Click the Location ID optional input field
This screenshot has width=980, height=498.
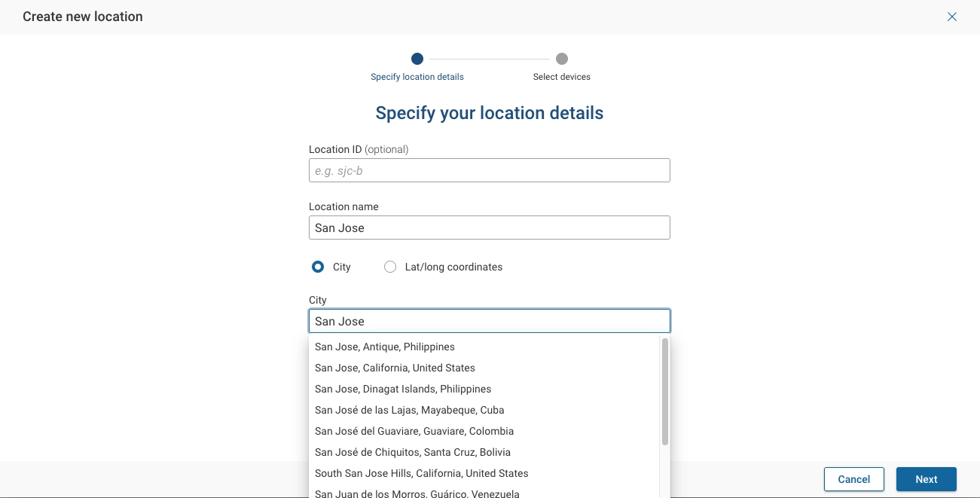tap(490, 170)
